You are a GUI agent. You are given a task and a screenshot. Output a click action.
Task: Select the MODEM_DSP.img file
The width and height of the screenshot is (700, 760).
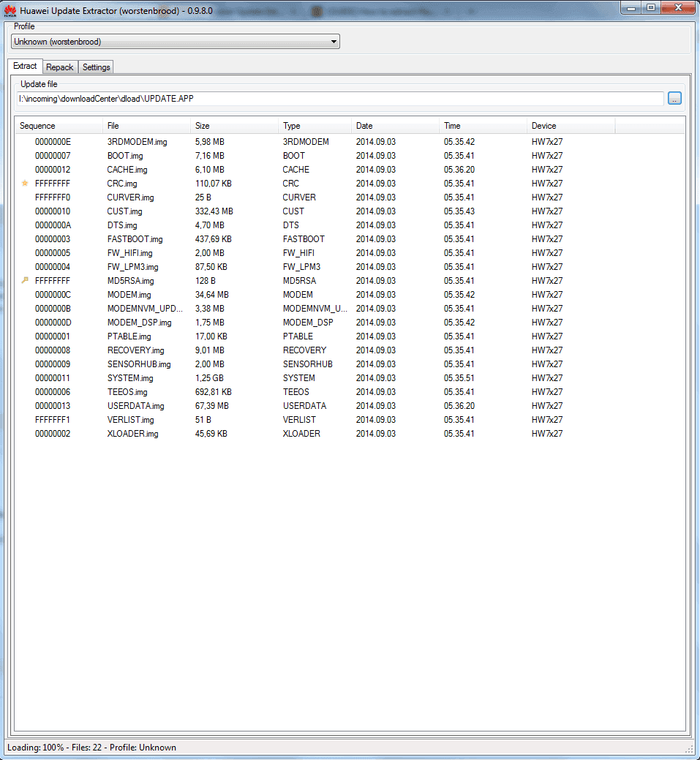click(x=139, y=323)
